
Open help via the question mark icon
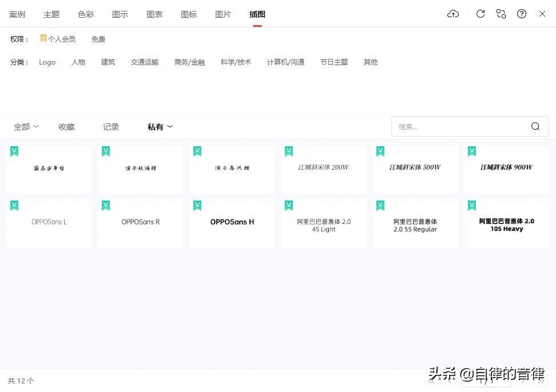(x=522, y=14)
